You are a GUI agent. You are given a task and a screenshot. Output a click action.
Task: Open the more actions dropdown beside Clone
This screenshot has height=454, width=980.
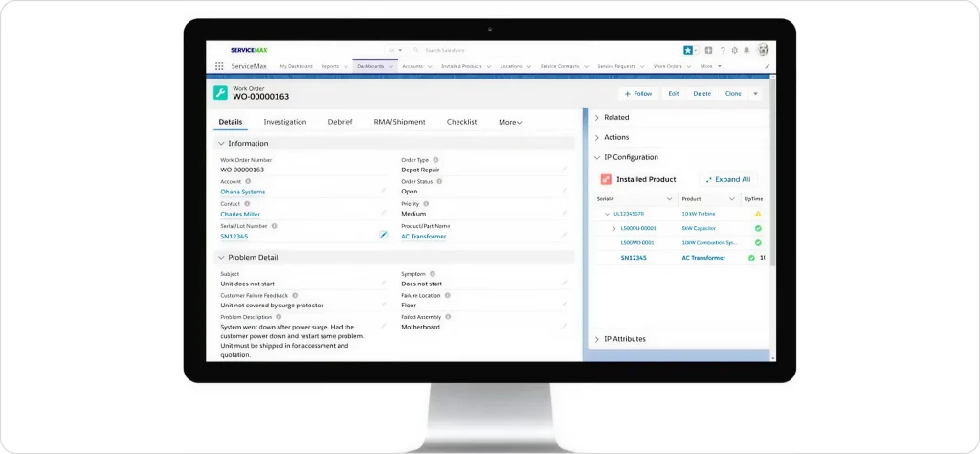pos(755,93)
